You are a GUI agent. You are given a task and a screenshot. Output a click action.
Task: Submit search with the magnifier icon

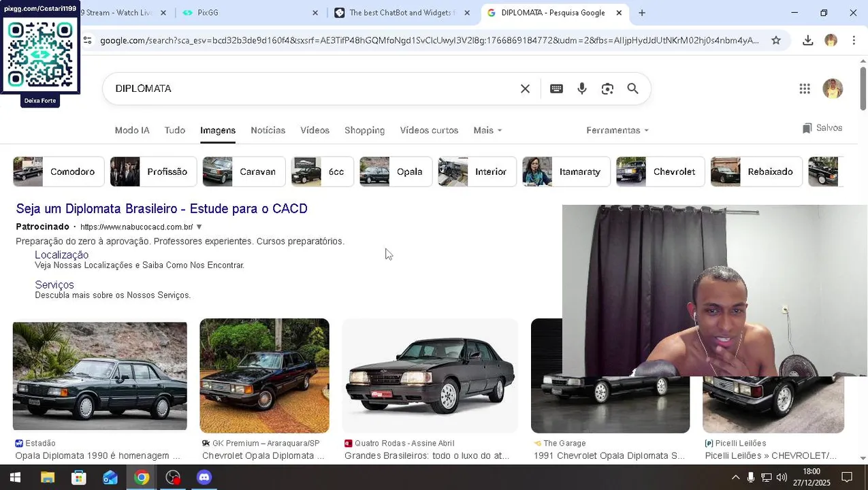[x=632, y=88]
